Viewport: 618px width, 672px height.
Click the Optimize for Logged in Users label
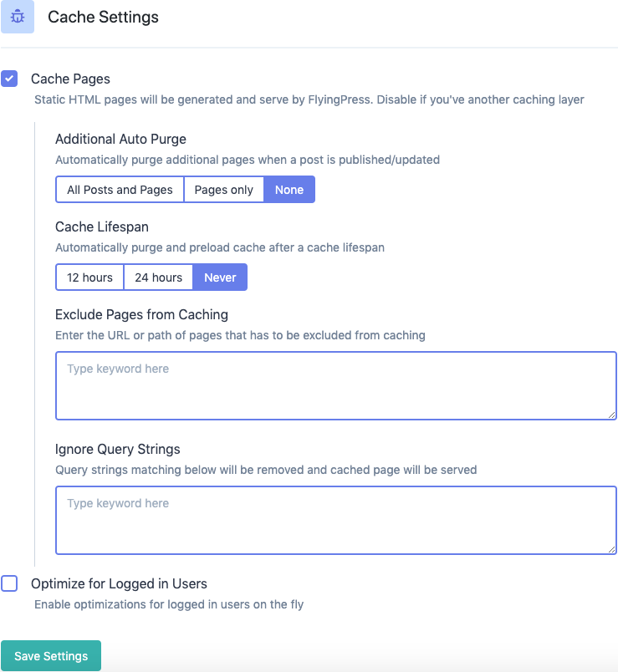(119, 583)
